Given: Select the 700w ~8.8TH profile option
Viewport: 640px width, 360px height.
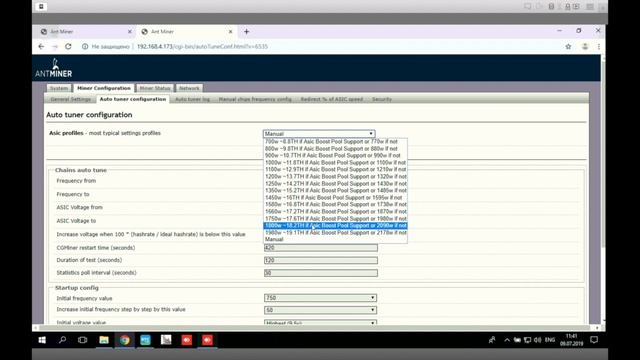Looking at the screenshot, I should pos(335,142).
